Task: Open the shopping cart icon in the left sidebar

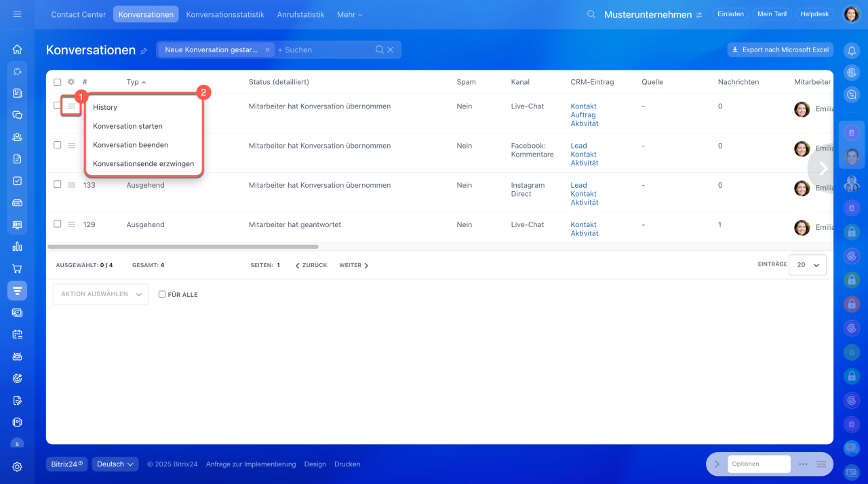Action: (17, 268)
